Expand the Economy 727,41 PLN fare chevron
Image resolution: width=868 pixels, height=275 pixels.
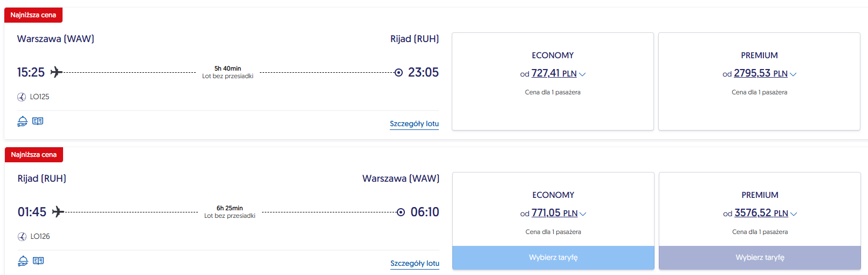[582, 74]
